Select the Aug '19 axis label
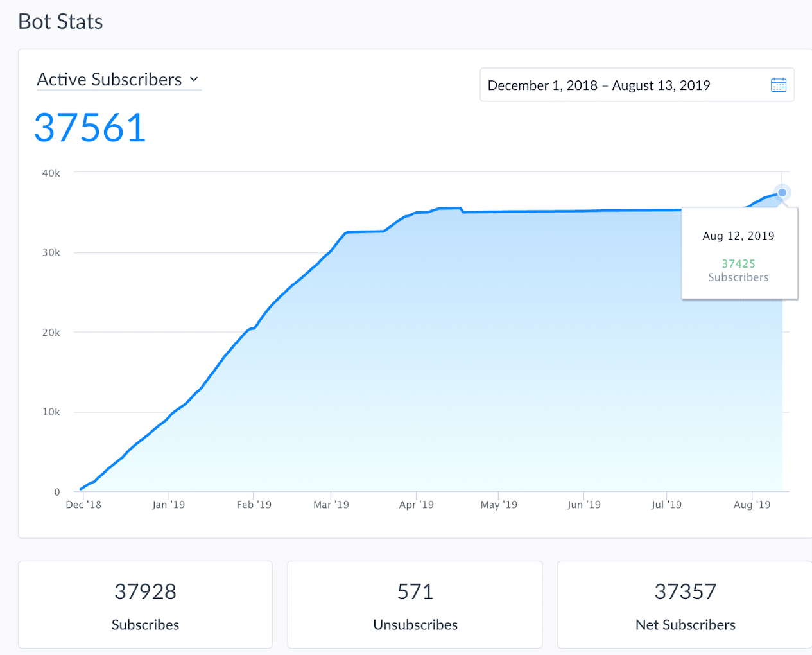812x655 pixels. click(752, 505)
